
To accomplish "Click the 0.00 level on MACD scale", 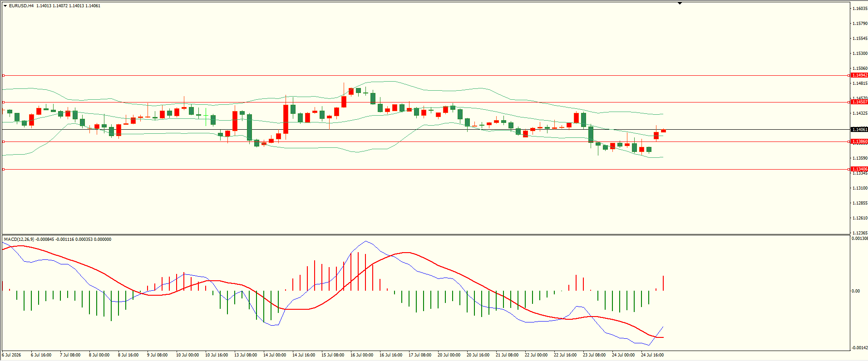I will click(856, 291).
